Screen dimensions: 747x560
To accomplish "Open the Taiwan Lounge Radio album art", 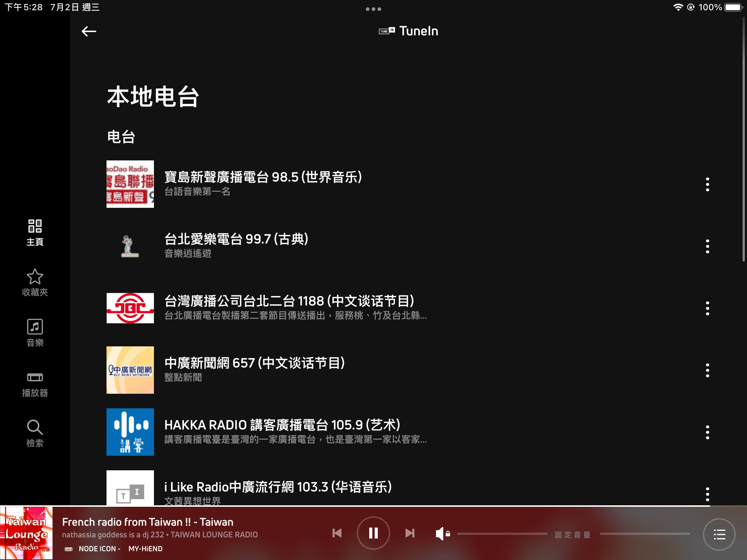I will click(26, 533).
